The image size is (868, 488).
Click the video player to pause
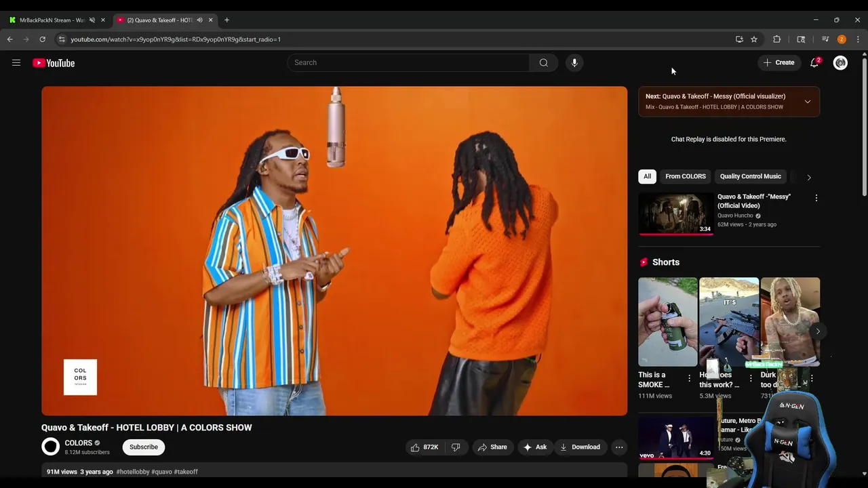[334, 251]
